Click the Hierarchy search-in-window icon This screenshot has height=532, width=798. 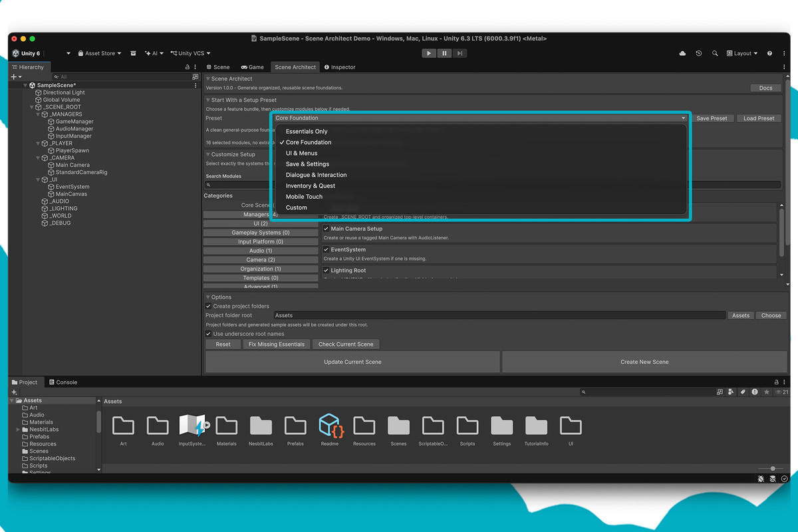click(195, 77)
